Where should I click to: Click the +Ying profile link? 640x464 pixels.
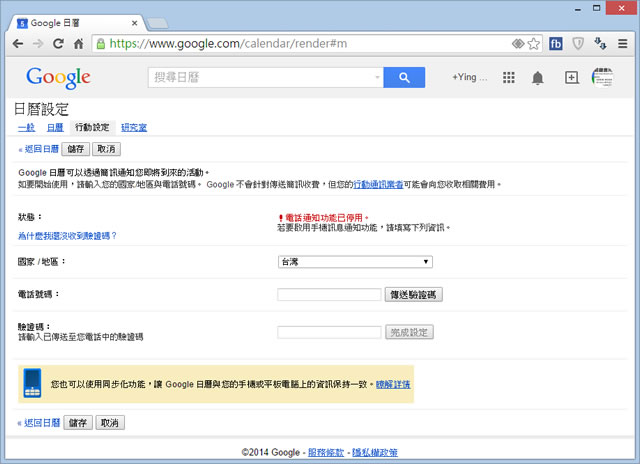click(469, 77)
